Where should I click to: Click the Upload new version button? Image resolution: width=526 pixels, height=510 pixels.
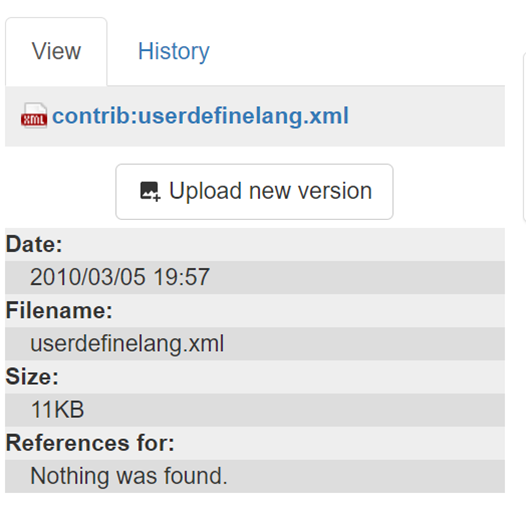(254, 192)
